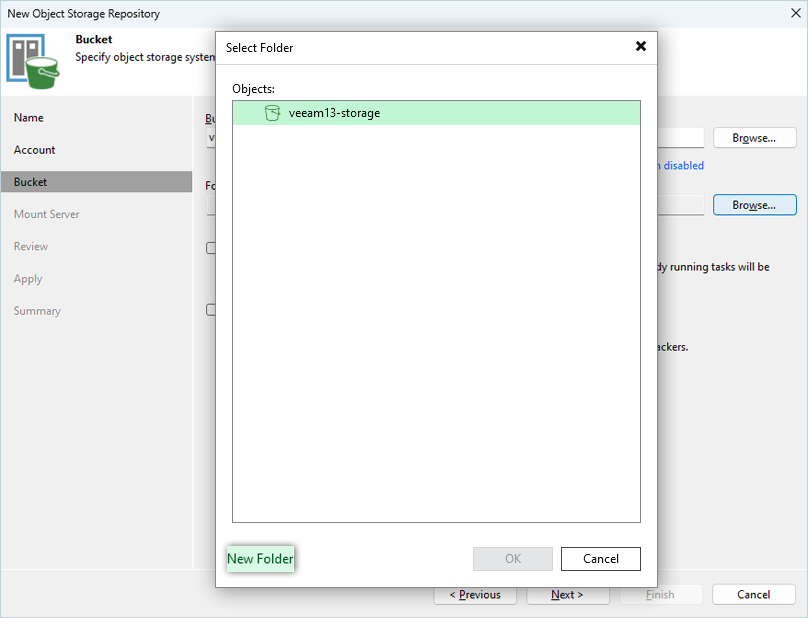Viewport: 808px width, 618px height.
Task: Switch to the Account wizard step
Action: (x=35, y=150)
